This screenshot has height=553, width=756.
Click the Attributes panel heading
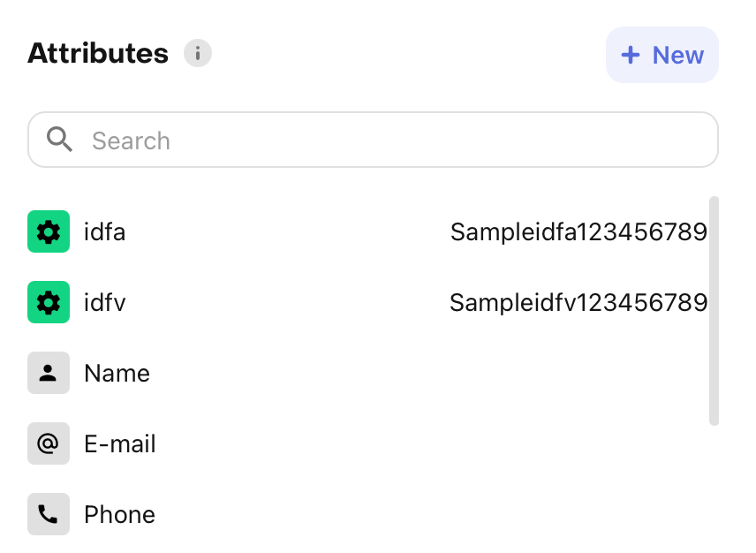click(98, 54)
